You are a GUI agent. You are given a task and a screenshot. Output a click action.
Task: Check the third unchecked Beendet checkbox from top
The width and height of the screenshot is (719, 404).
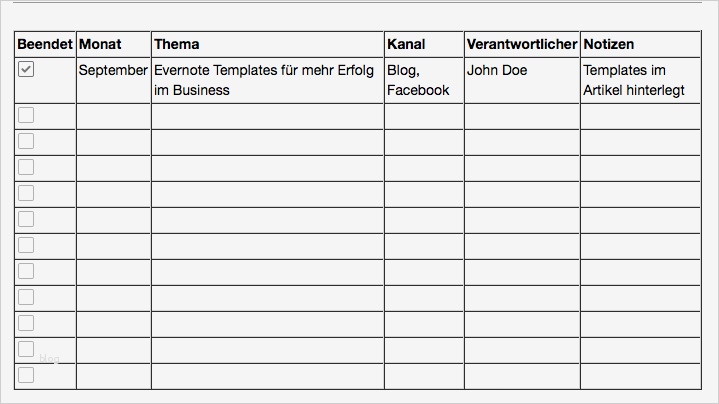tap(26, 167)
